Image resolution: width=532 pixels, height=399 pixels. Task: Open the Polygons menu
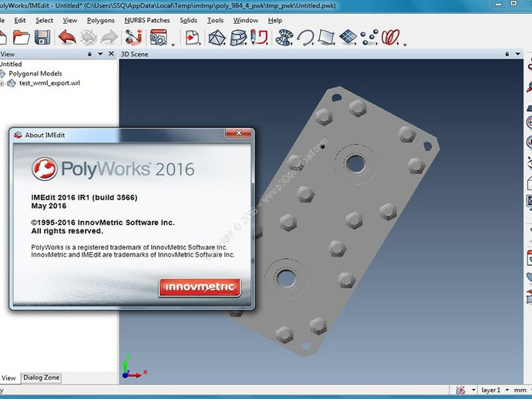(100, 20)
